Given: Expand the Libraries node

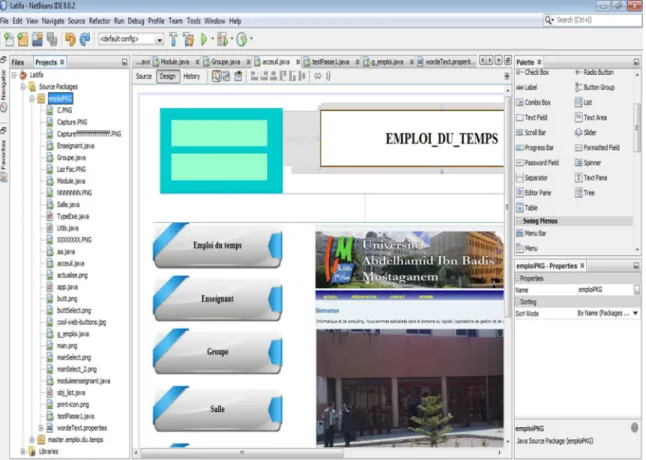Looking at the screenshot, I should tap(23, 452).
